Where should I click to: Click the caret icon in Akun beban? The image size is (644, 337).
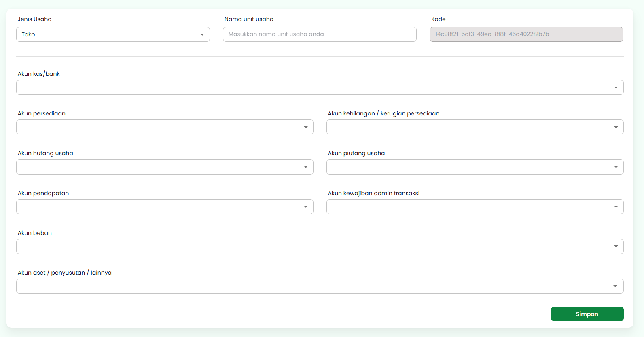point(616,247)
